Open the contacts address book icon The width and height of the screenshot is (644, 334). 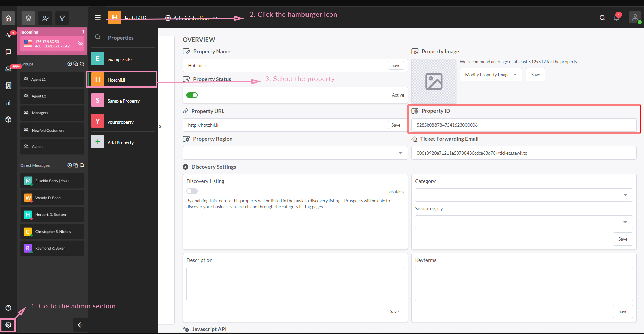[8, 86]
